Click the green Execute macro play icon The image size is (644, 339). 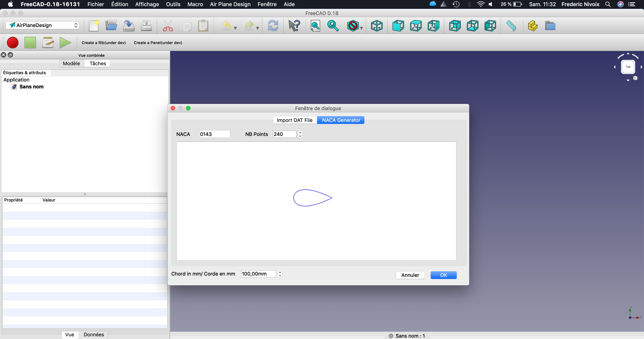click(65, 43)
